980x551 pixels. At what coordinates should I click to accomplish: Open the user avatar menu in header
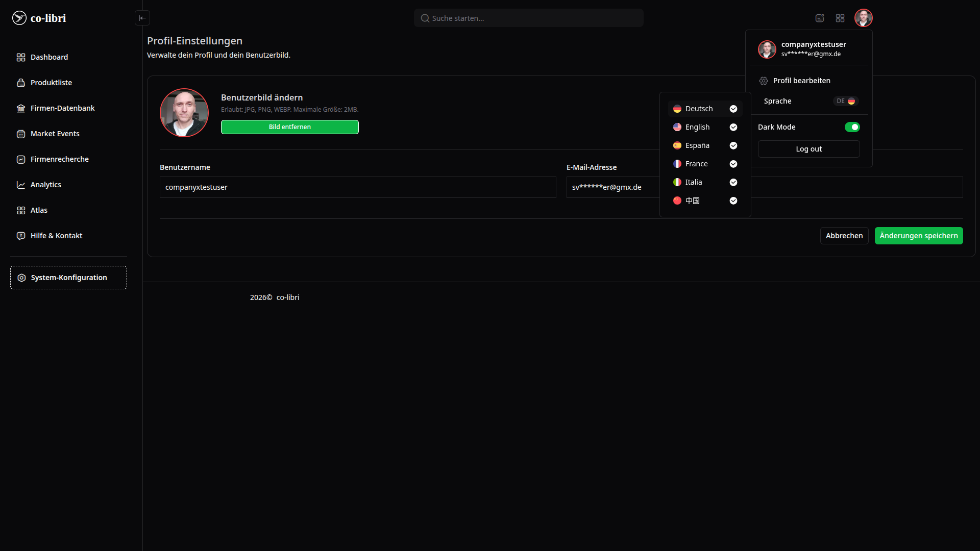864,18
